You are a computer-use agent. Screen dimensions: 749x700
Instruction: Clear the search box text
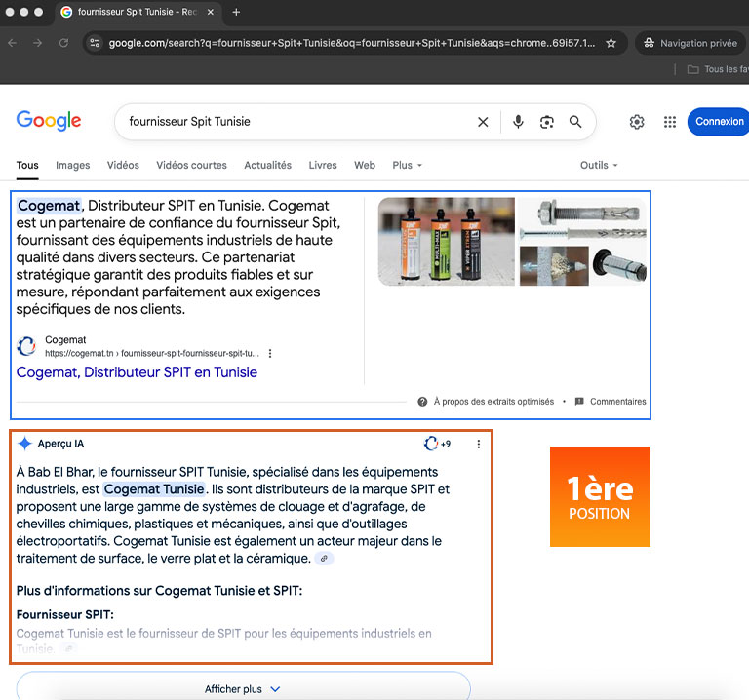(483, 122)
